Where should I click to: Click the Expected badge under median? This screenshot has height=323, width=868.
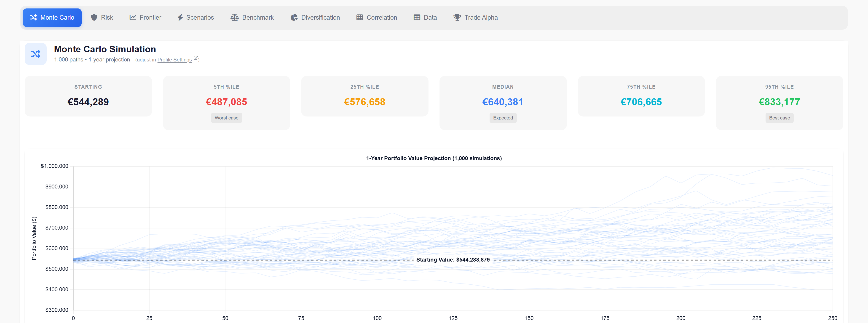tap(503, 118)
